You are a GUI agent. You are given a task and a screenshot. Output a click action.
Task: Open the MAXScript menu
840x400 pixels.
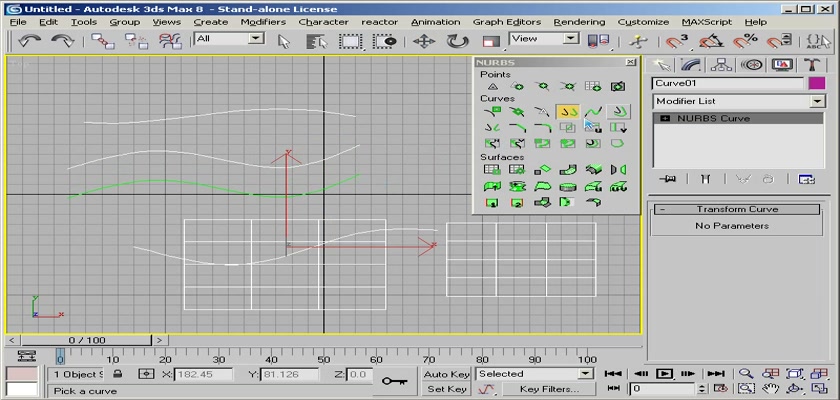point(707,22)
